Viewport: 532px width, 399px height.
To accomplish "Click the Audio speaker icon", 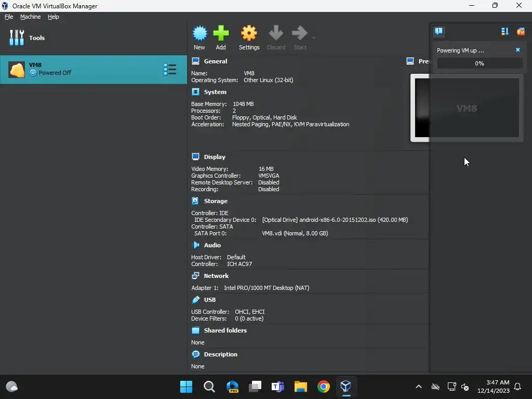I will tap(195, 245).
